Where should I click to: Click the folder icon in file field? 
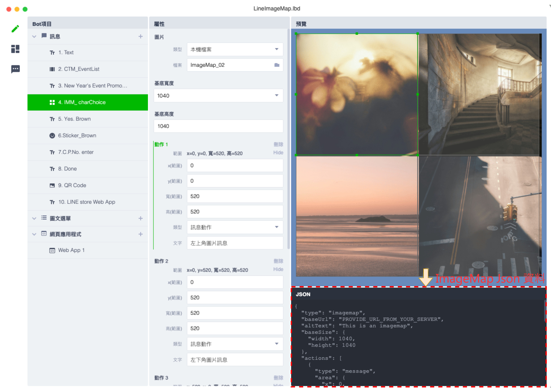coord(277,65)
